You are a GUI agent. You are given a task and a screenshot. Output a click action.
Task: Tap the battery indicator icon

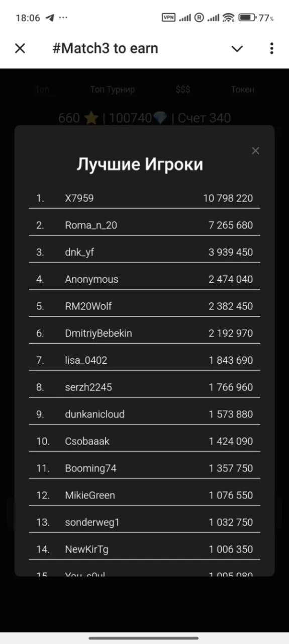point(247,18)
